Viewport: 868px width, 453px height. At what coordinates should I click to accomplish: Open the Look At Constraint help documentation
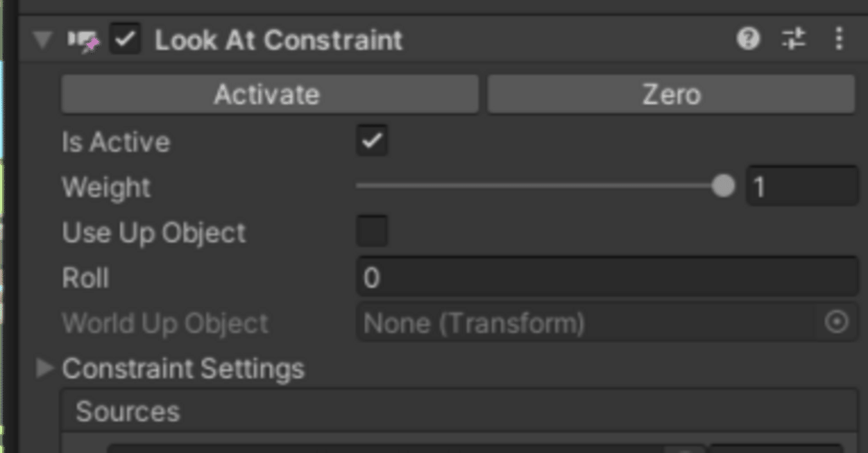(749, 39)
